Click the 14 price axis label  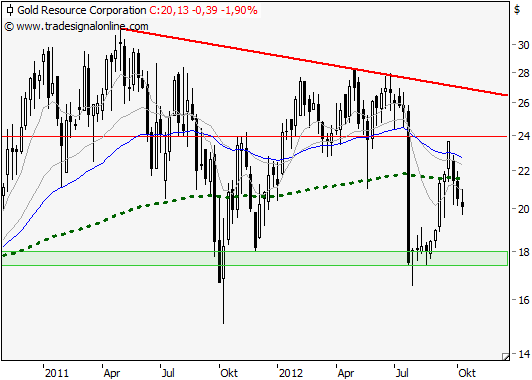523,354
